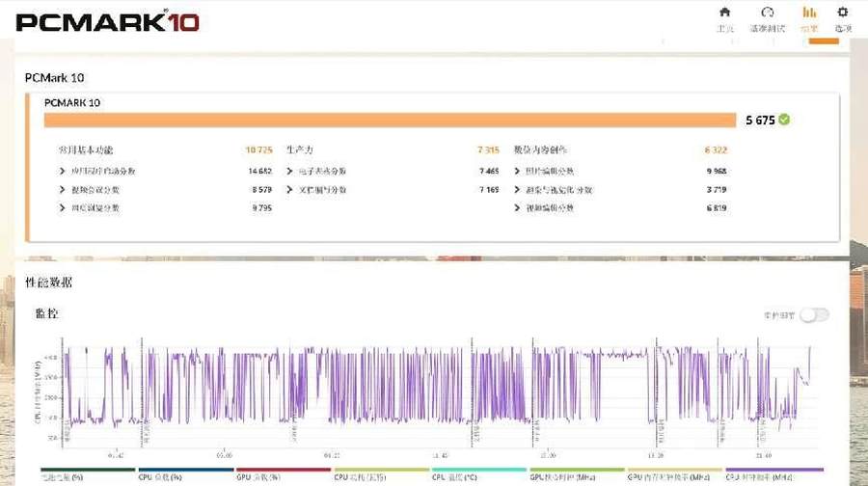
Task: Toggle the CPU load (%) legend series
Action: click(x=186, y=474)
